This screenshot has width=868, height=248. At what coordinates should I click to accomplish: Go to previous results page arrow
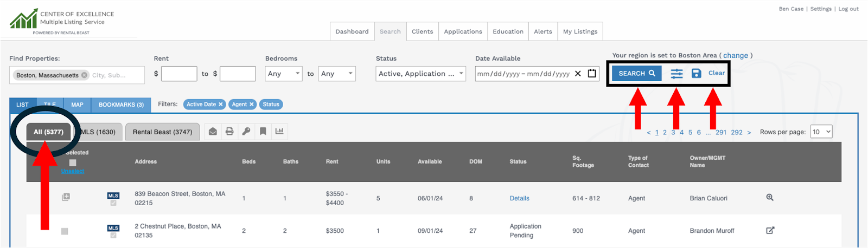649,132
